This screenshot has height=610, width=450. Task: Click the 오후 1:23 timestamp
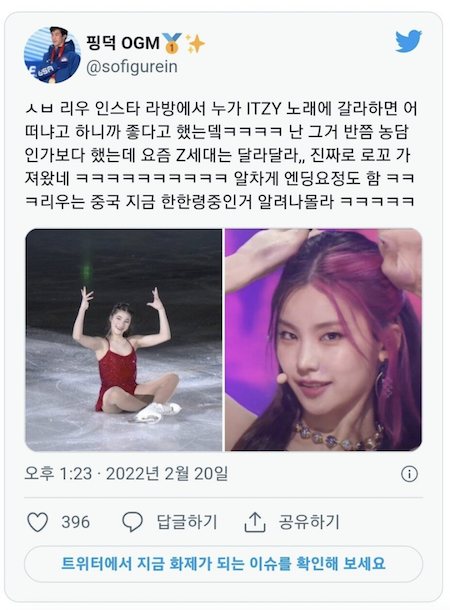(x=58, y=474)
